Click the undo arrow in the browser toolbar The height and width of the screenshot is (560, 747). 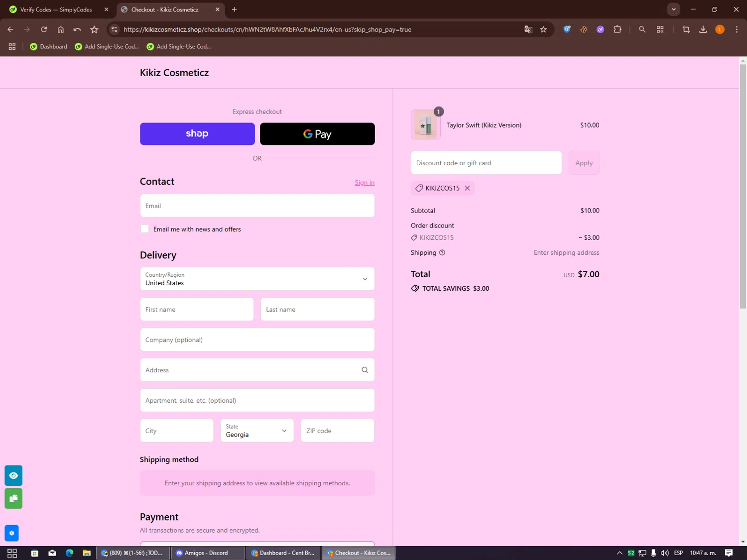coord(77,29)
